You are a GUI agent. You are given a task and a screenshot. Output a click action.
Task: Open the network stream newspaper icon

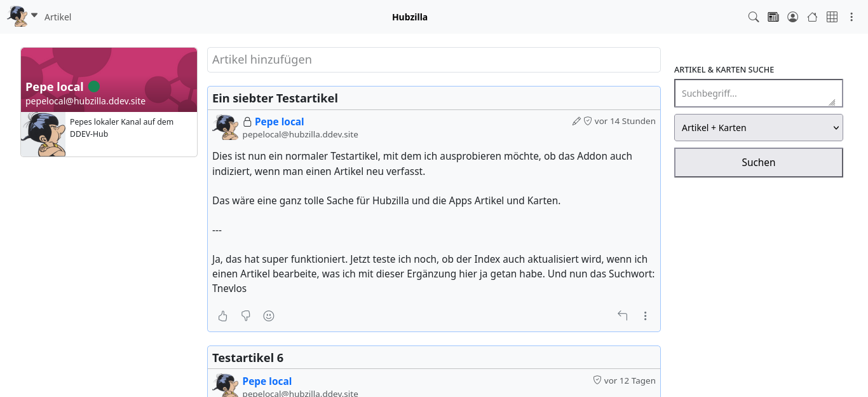point(773,17)
